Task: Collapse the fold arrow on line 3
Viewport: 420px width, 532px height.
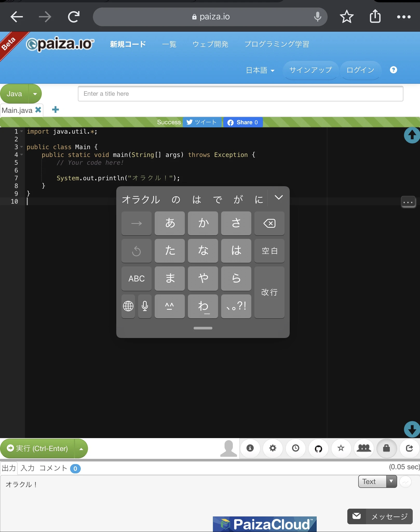Action: (x=22, y=147)
